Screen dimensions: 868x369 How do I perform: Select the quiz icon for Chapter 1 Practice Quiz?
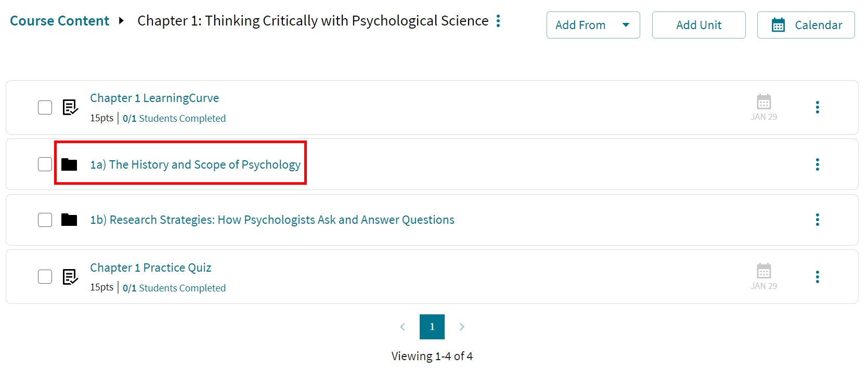pyautogui.click(x=70, y=276)
